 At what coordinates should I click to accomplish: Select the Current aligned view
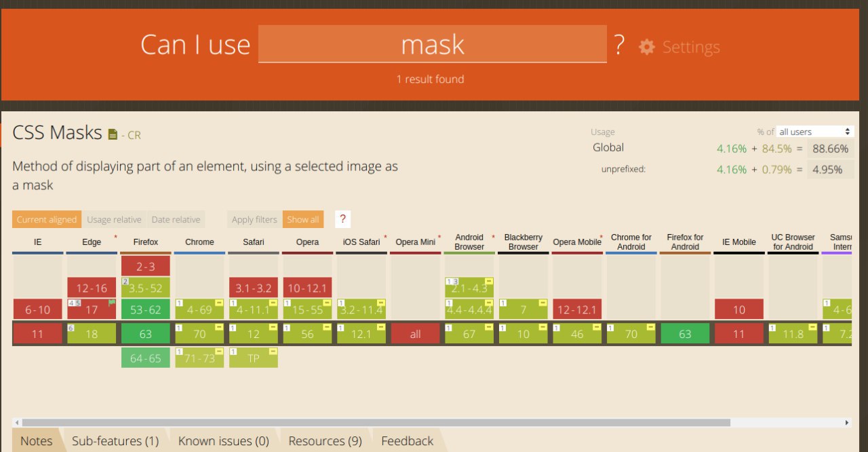[47, 219]
